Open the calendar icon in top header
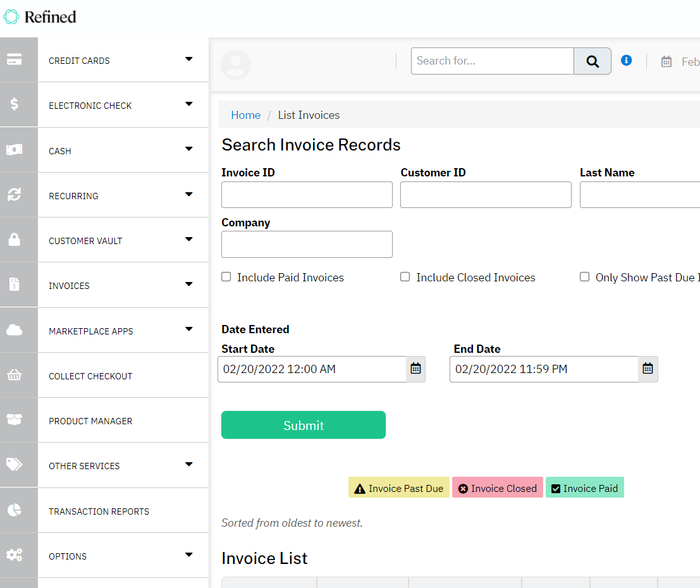Screen dimensions: 700x588 pos(666,61)
